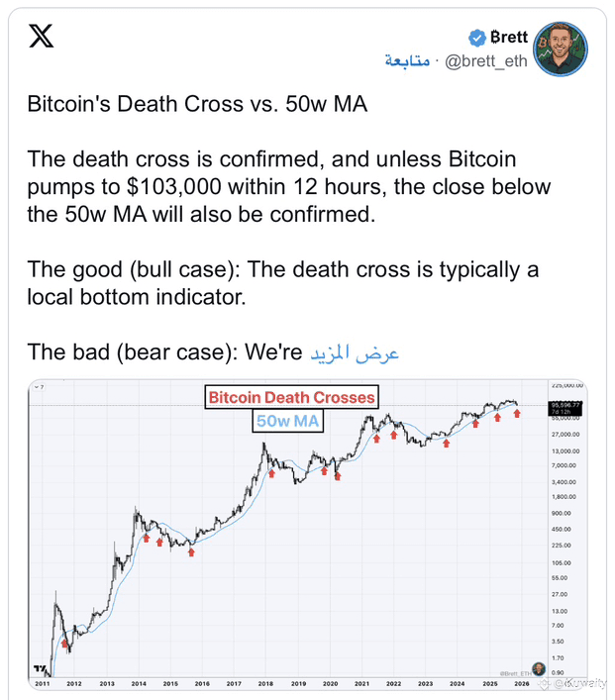Screen dimensions: 615x700
Task: Click the متابعة follow link
Action: pyautogui.click(x=407, y=61)
